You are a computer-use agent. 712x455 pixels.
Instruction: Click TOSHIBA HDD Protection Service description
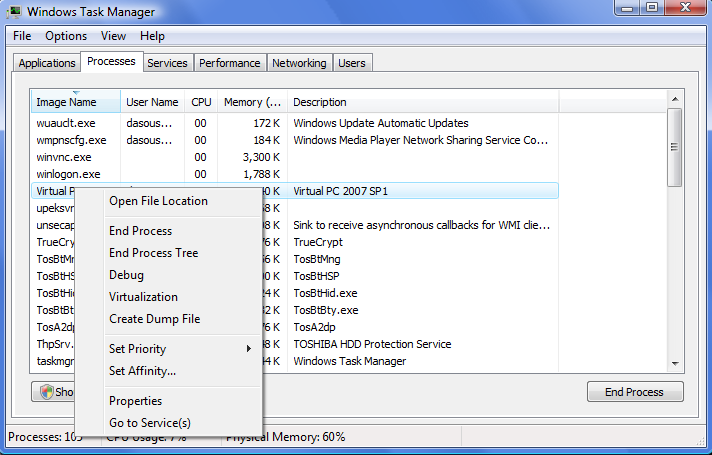coord(372,344)
